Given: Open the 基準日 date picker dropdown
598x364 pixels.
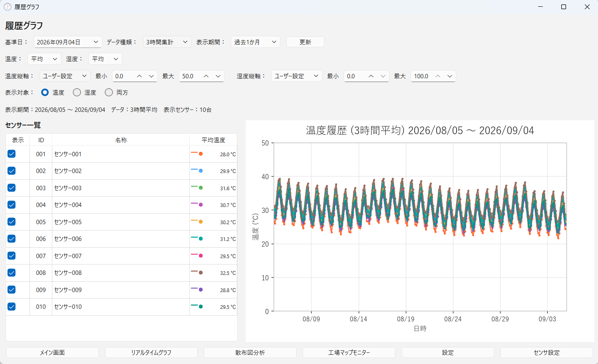Looking at the screenshot, I should (68, 42).
